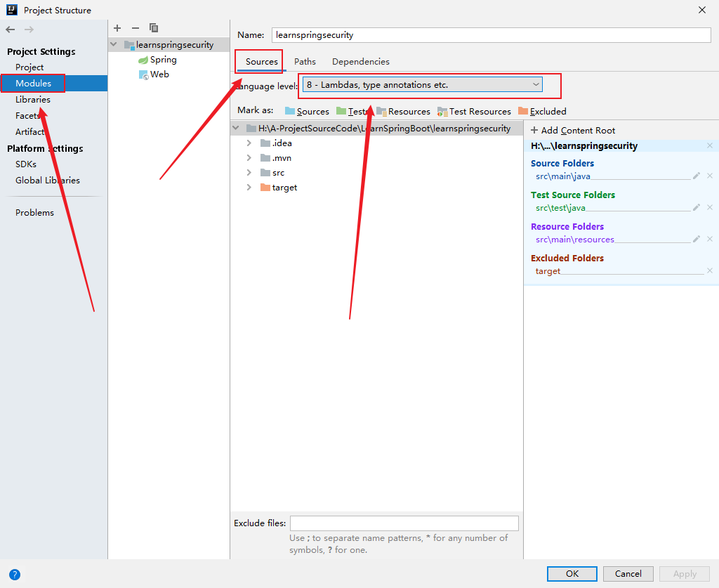Select the target excluded folder entry
719x588 pixels.
548,271
